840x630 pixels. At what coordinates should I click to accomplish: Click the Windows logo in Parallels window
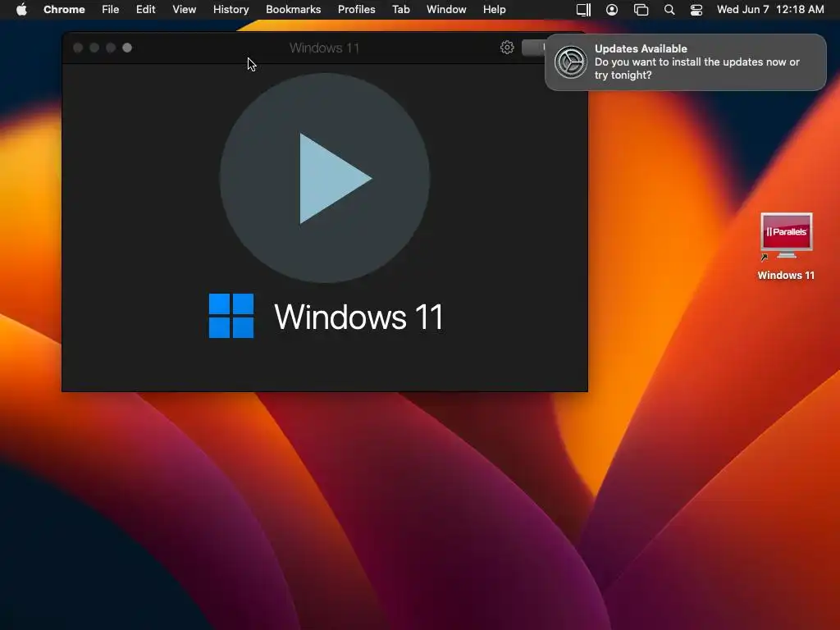point(231,316)
